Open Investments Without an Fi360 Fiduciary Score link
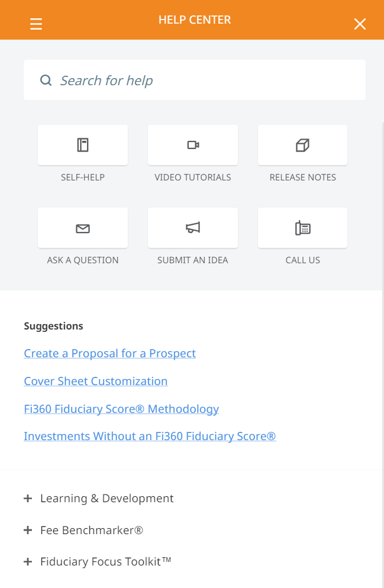The height and width of the screenshot is (588, 384). pos(150,437)
